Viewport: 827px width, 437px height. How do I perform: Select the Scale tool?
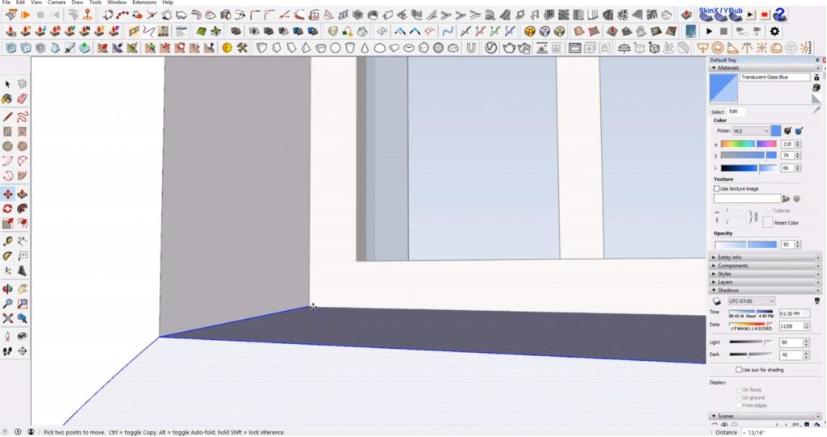(7, 224)
